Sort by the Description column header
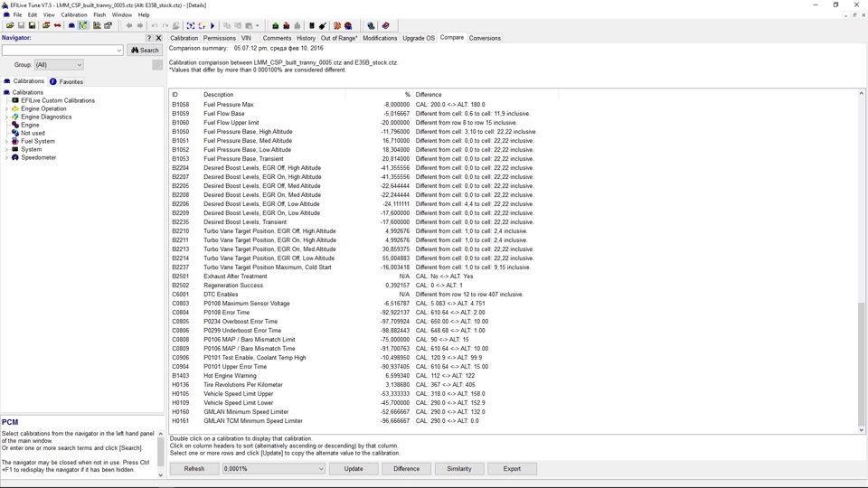The height and width of the screenshot is (488, 868). (x=273, y=95)
